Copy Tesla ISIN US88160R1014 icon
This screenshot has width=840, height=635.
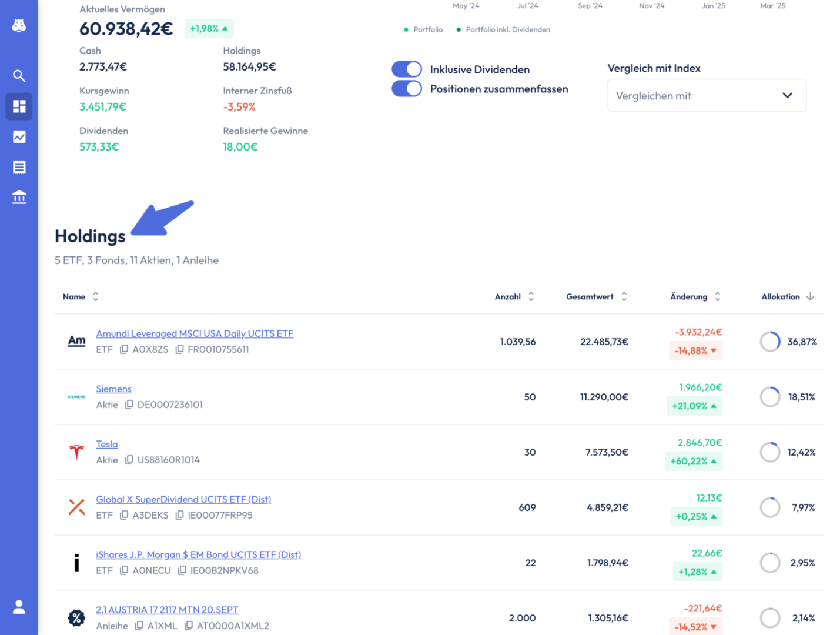[129, 460]
